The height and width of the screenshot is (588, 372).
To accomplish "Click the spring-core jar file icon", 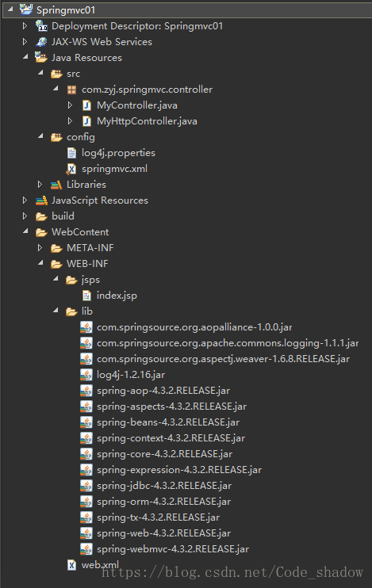I will click(86, 454).
